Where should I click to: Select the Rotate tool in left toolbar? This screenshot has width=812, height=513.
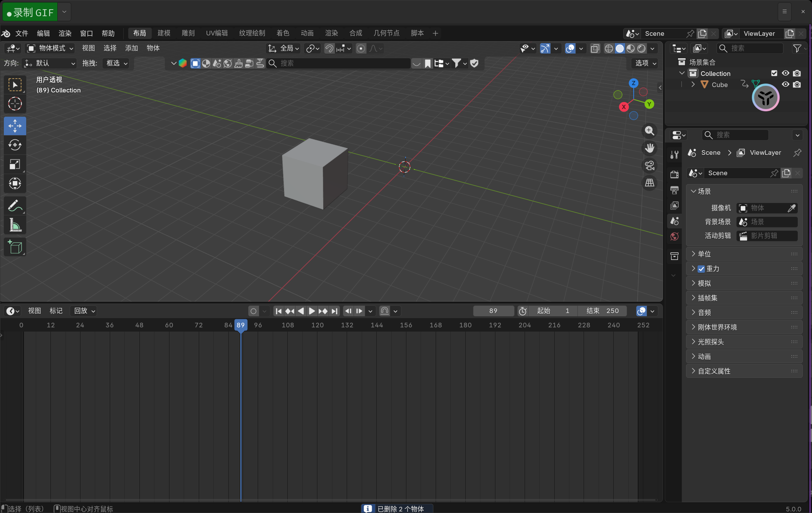15,145
